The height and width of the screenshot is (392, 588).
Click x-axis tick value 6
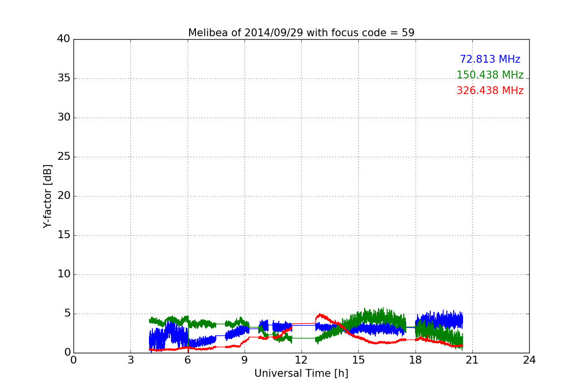[188, 360]
